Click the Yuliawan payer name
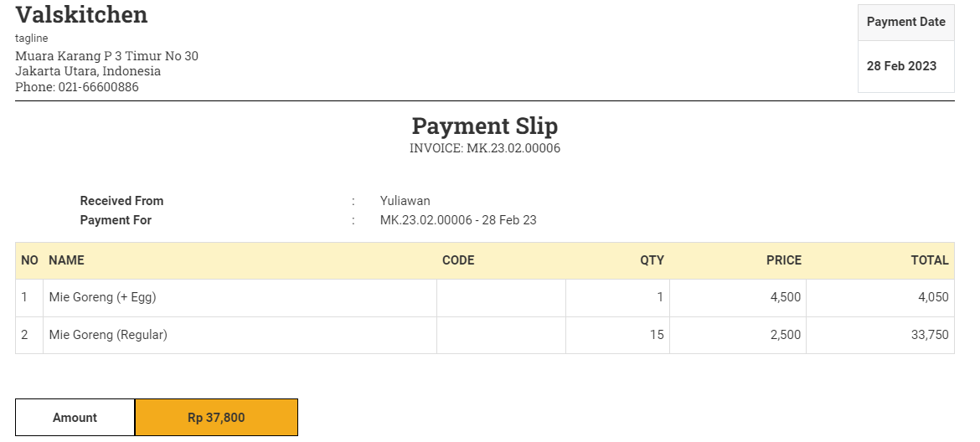980x442 pixels. (405, 201)
